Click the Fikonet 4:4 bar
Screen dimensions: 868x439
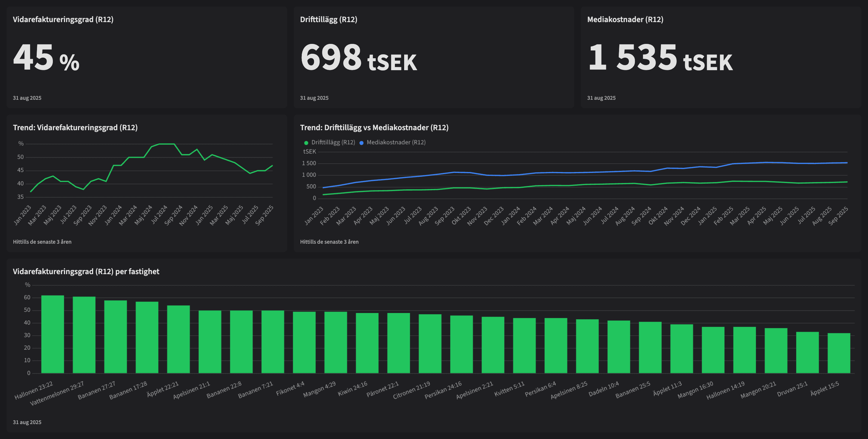point(304,342)
